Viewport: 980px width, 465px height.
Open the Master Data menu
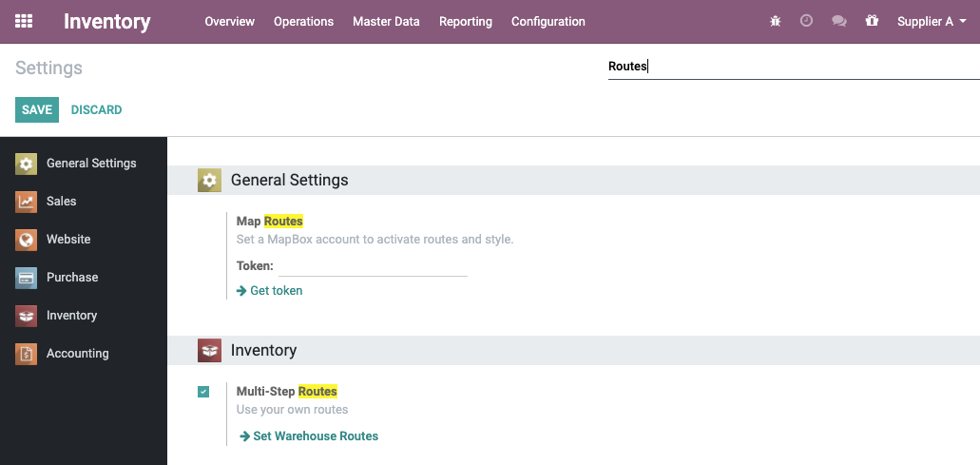tap(386, 21)
